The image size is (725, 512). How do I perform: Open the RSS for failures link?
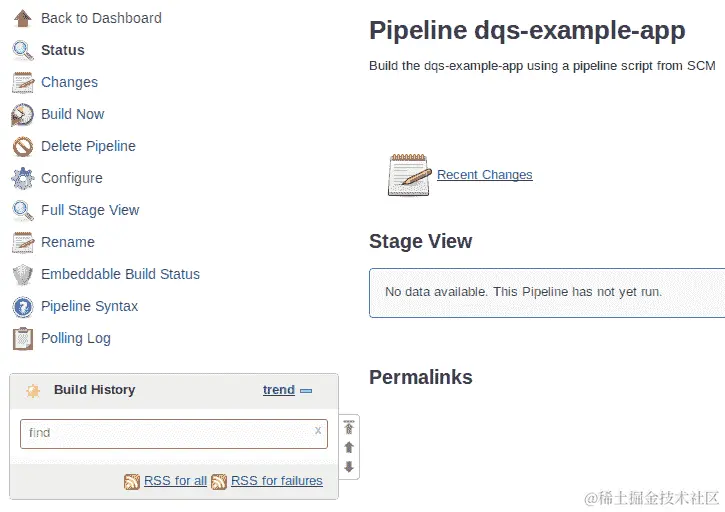point(276,481)
